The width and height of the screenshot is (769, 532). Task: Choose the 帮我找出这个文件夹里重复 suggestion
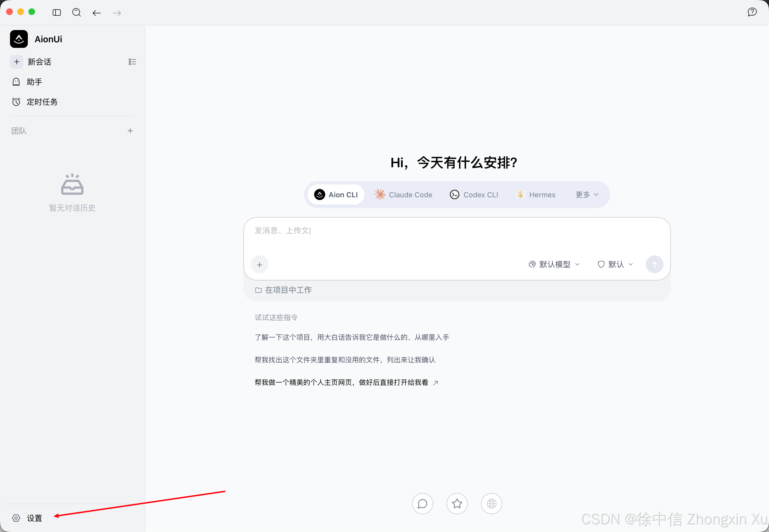[345, 360]
